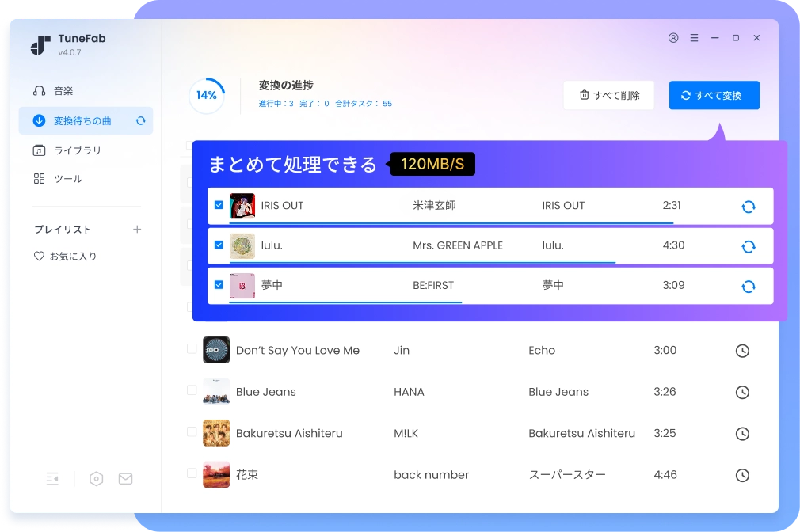Viewport: 800px width, 532px height.
Task: Click the hexagon settings icon in sidebar footer
Action: click(x=97, y=479)
